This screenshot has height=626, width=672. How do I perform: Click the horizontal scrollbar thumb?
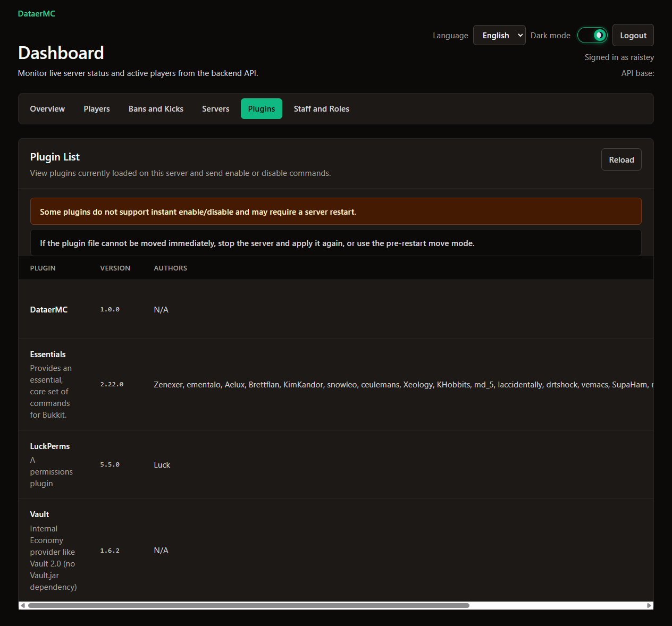click(249, 605)
